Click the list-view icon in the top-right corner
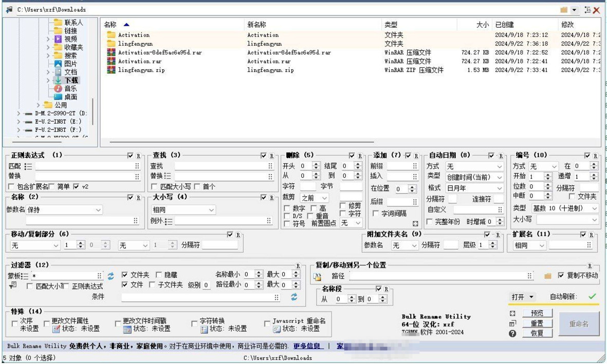Image resolution: width=607 pixels, height=364 pixels. 587,10
